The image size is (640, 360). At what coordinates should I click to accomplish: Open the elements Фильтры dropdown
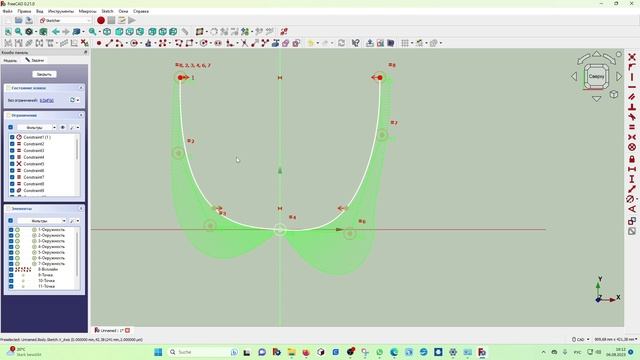(x=42, y=220)
